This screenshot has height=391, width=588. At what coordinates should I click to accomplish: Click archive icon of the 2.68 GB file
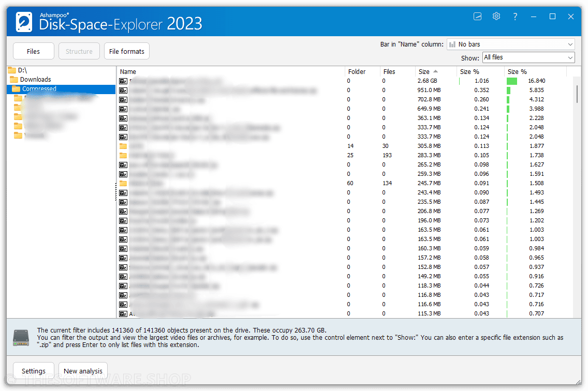point(123,81)
